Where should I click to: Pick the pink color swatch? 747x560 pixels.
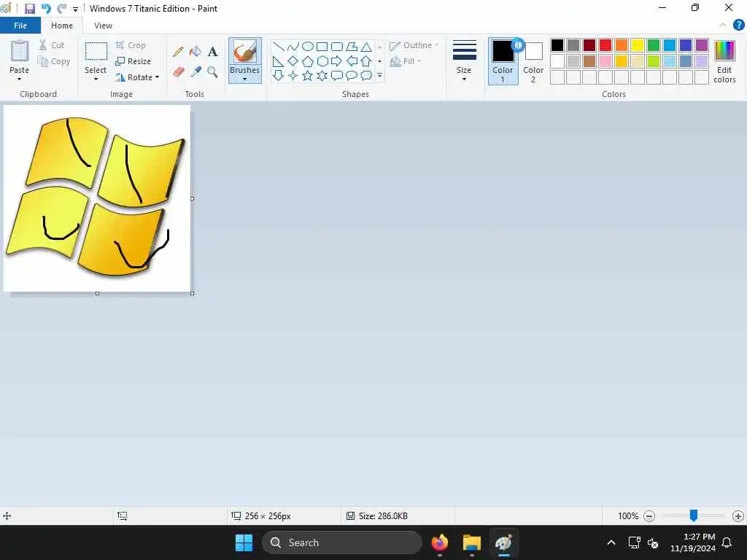click(605, 61)
